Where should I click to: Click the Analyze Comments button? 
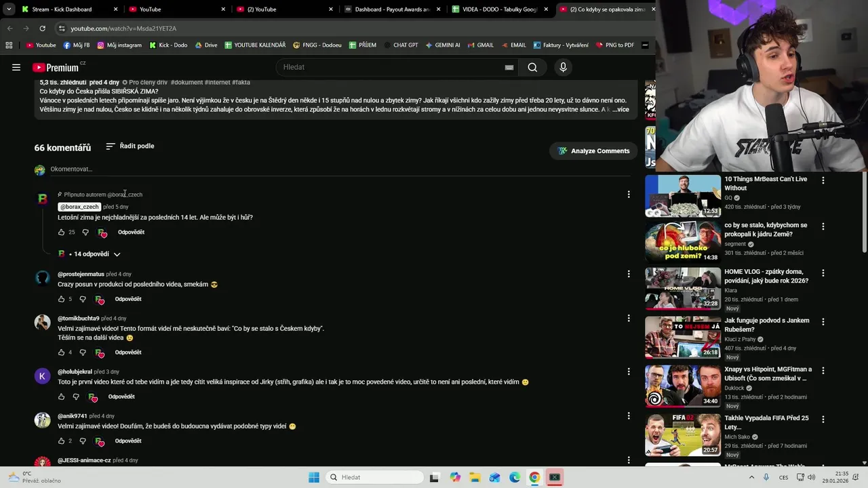click(593, 151)
